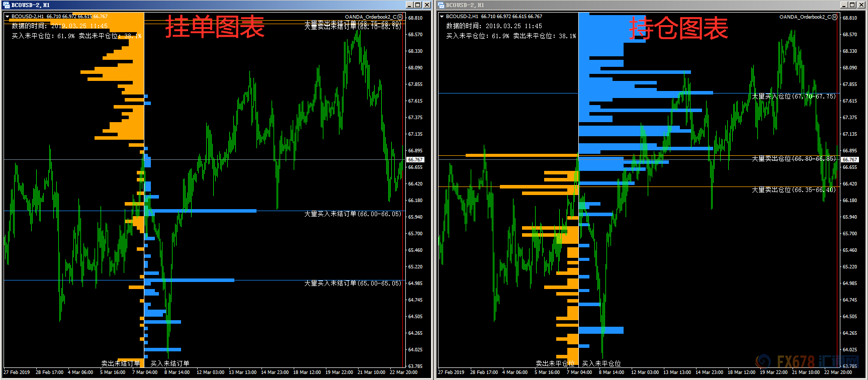This screenshot has width=868, height=380.
Task: Select the OANDA_Orderbook2_C label in the left chart
Action: (x=371, y=17)
